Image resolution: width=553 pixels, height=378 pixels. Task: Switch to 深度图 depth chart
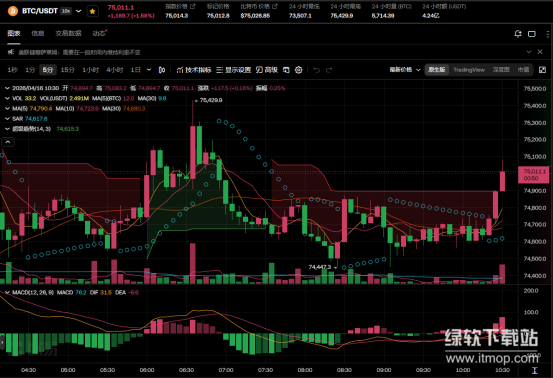click(501, 70)
